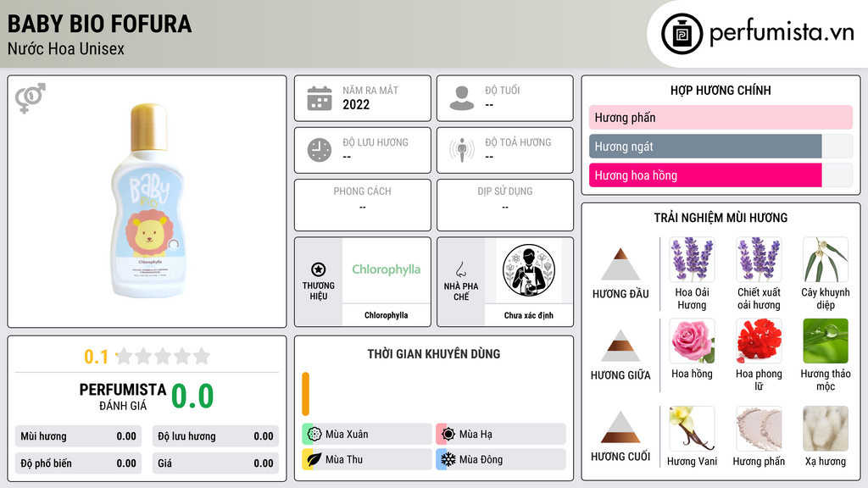
Task: Click the Hương phấn accord bar
Action: click(721, 117)
